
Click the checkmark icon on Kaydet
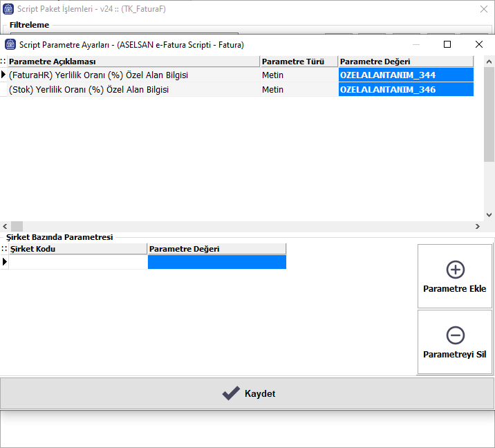(x=231, y=393)
